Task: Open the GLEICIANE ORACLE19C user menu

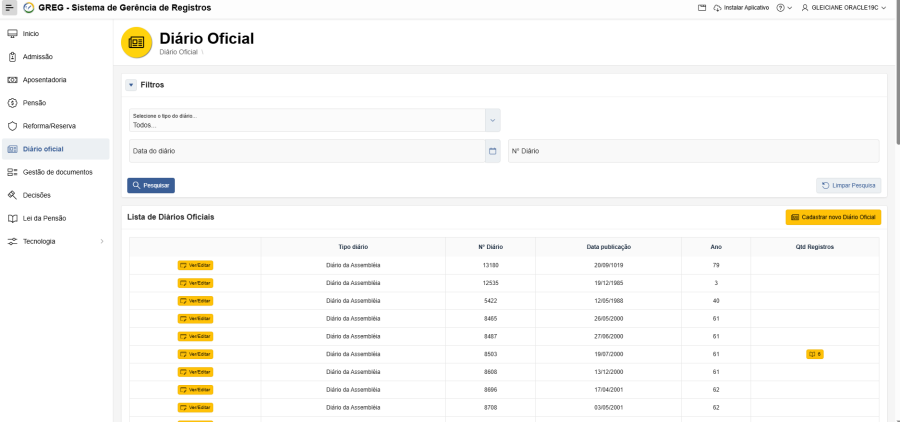Action: coord(844,7)
